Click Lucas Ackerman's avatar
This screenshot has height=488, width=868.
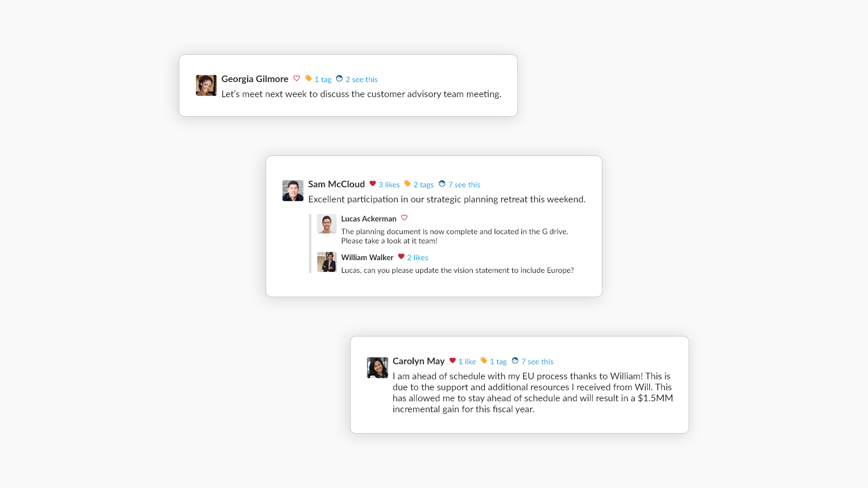coord(327,224)
